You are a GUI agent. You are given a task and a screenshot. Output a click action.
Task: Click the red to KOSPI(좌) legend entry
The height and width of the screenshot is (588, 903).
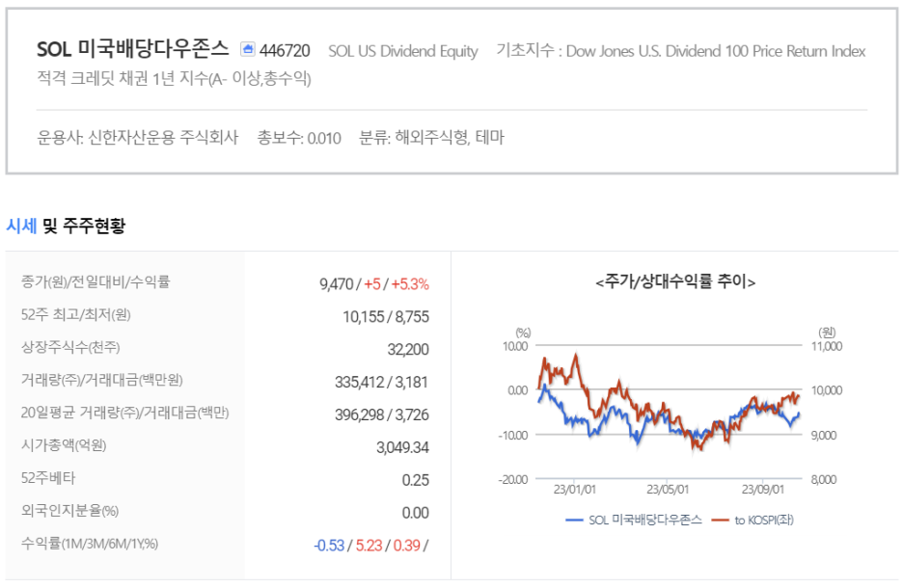(x=752, y=521)
